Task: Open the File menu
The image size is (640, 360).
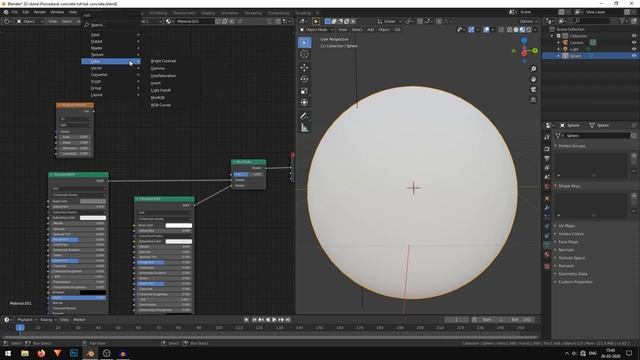Action: (15, 12)
